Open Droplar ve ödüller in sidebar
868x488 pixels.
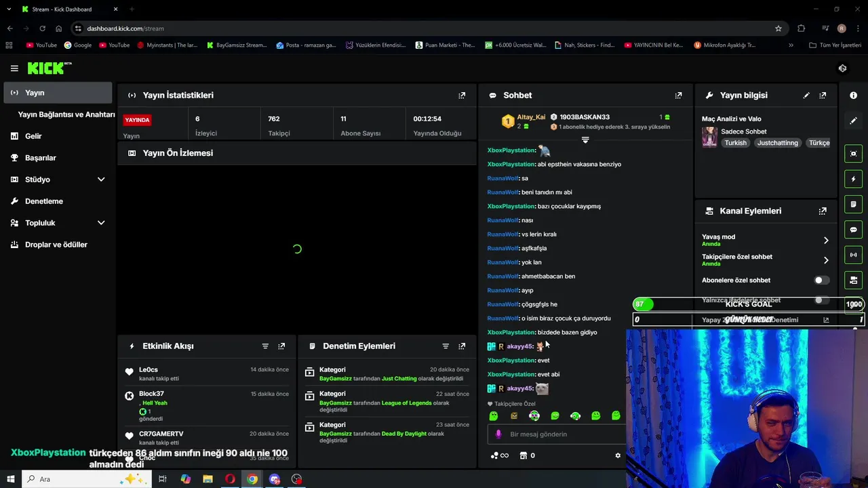[x=58, y=245]
